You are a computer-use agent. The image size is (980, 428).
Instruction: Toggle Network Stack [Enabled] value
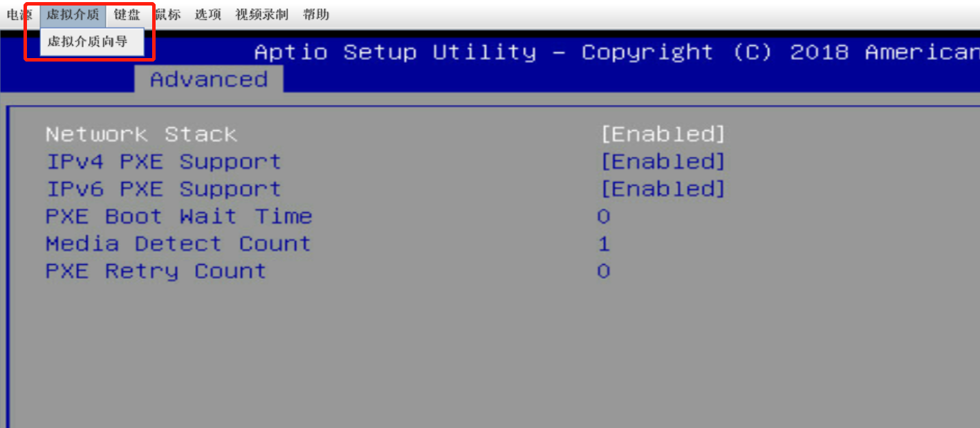(663, 134)
